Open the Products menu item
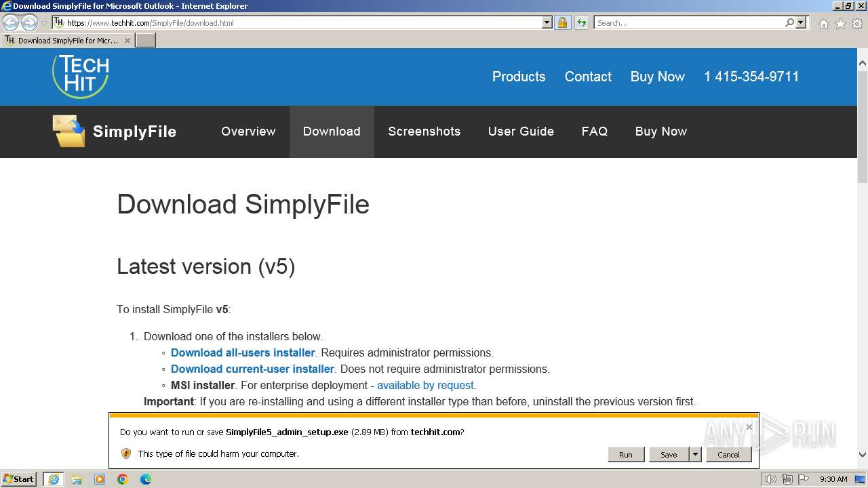The image size is (868, 488). click(x=519, y=77)
